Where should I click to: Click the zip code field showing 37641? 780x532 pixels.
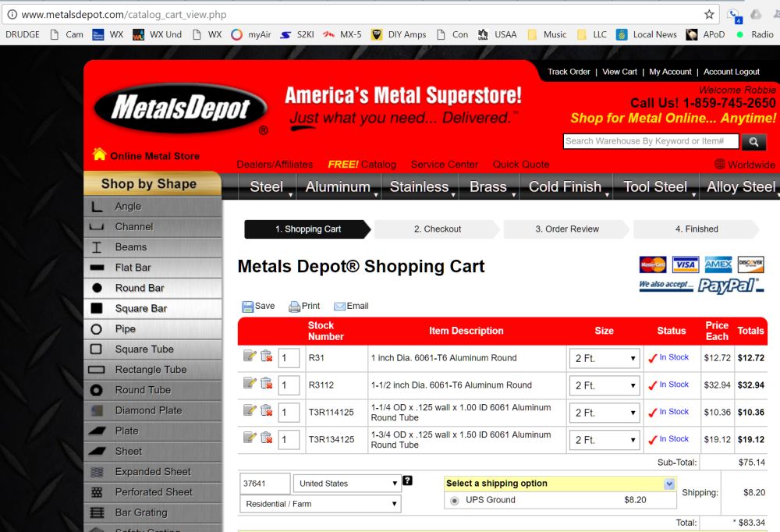264,483
